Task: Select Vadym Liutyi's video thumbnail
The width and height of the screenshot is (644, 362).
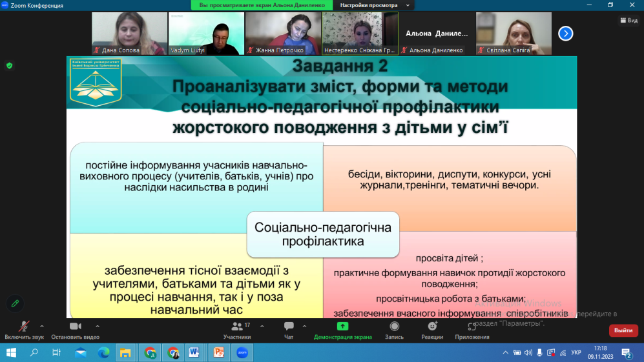Action: [x=206, y=34]
